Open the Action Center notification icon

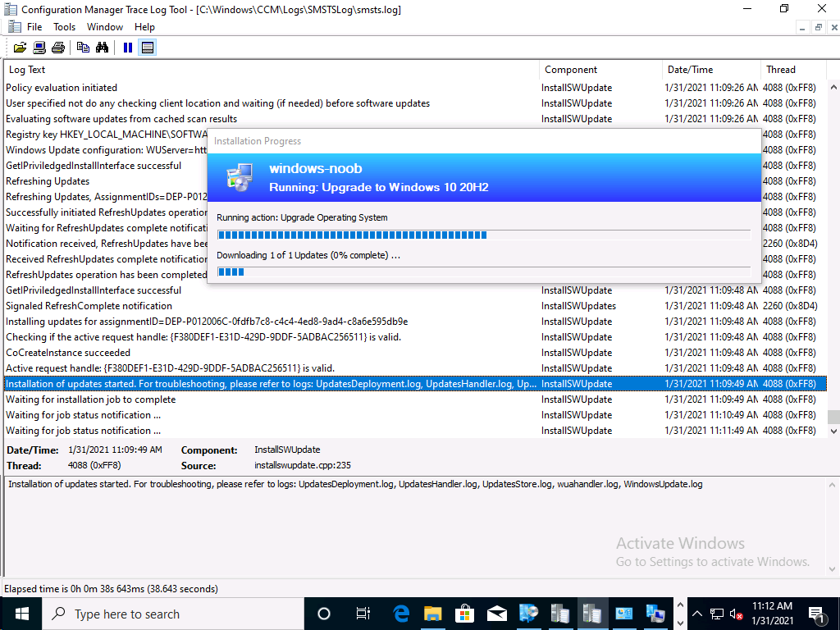coord(816,614)
